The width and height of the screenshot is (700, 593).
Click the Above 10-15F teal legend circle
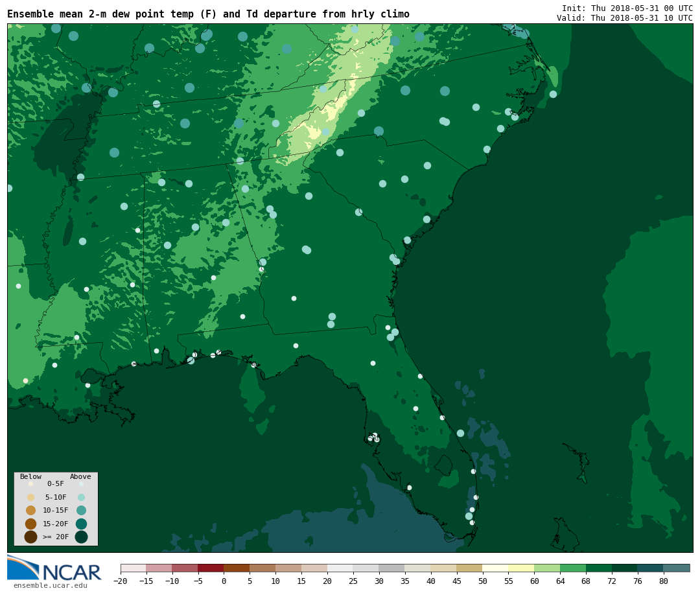coord(81,510)
